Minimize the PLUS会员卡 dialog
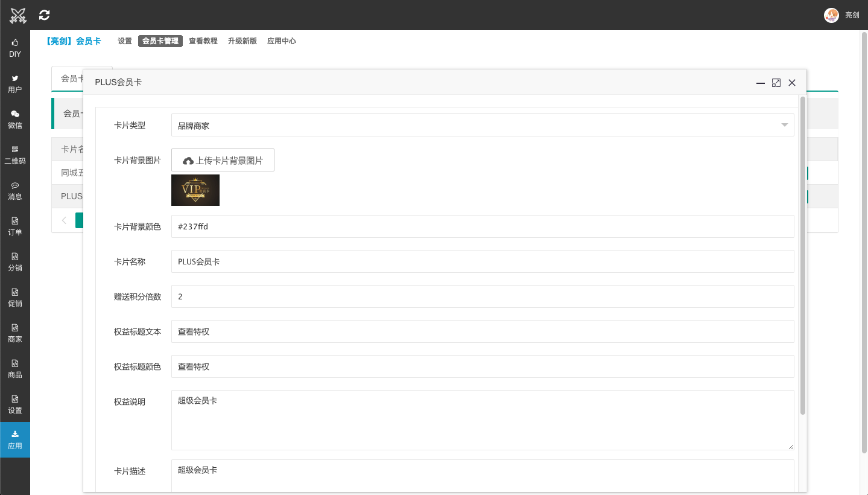This screenshot has width=868, height=495. pyautogui.click(x=761, y=83)
